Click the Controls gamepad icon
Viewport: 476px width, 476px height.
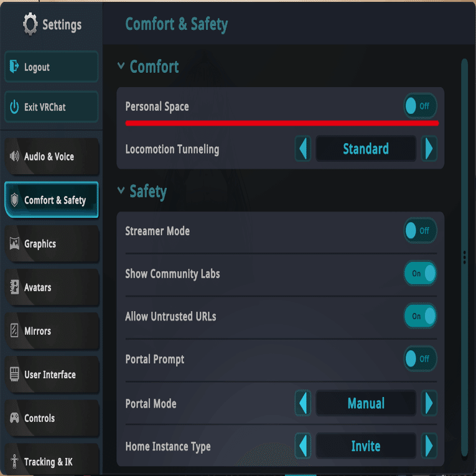(14, 418)
